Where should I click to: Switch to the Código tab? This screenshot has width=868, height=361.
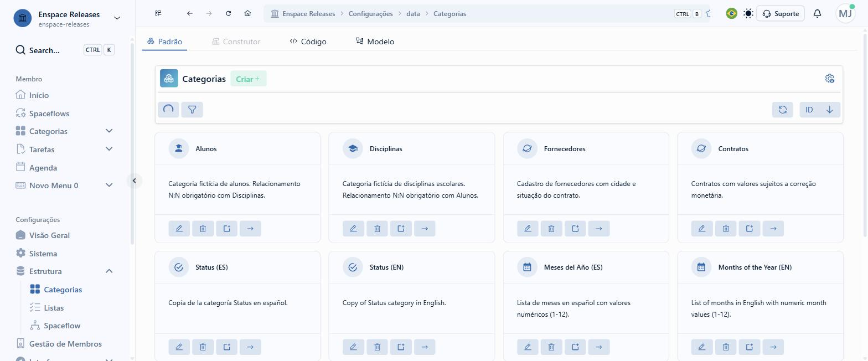(x=308, y=42)
